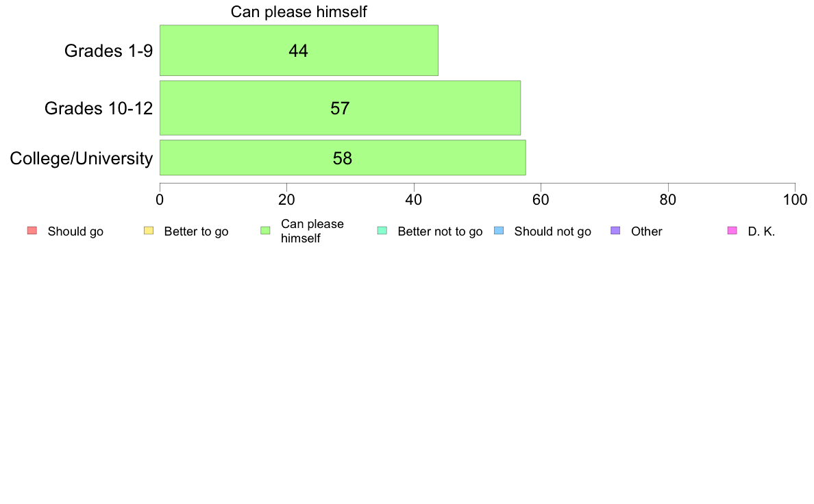Viewport: 814px width, 504px height.
Task: Click the Grades 1-9 axis label
Action: (x=108, y=51)
